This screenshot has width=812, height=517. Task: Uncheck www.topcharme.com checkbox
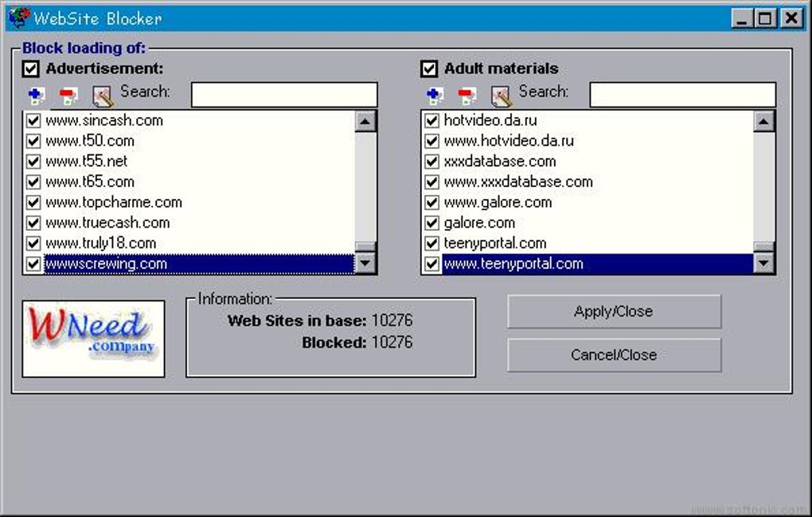coord(33,202)
